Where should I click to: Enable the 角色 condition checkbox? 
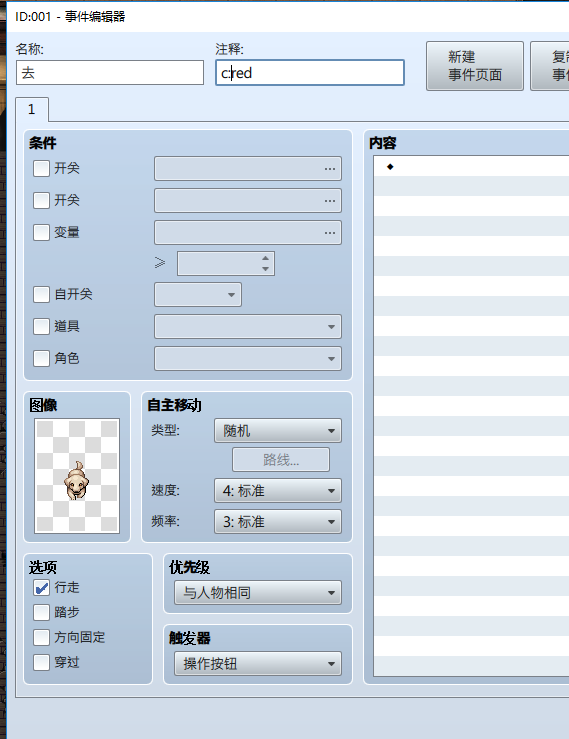(41, 358)
